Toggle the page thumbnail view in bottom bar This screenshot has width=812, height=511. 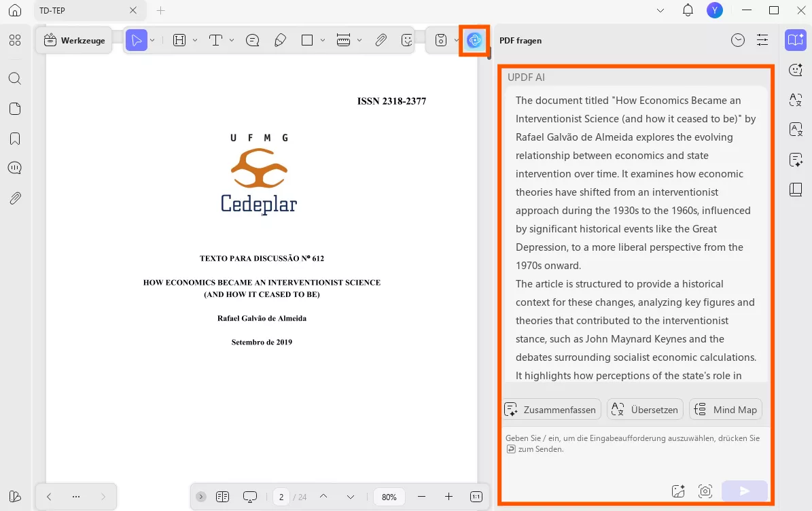pyautogui.click(x=222, y=497)
